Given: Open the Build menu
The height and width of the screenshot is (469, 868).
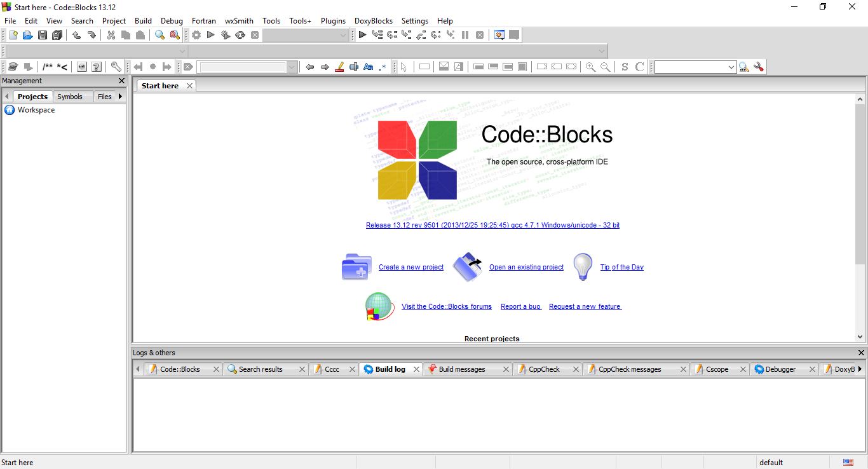Looking at the screenshot, I should coord(143,20).
